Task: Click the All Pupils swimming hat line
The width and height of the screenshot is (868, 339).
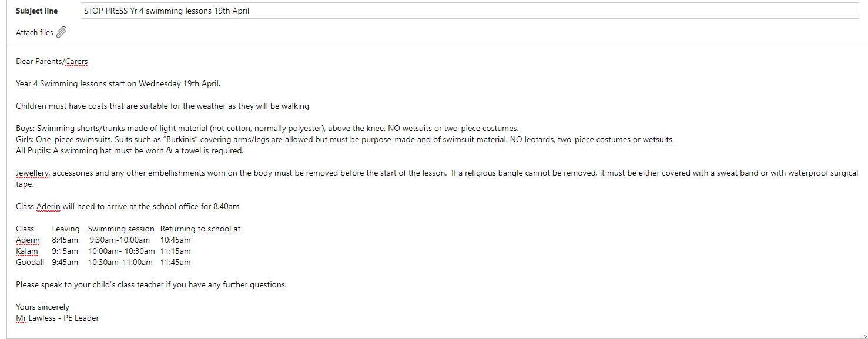Action: (x=130, y=151)
